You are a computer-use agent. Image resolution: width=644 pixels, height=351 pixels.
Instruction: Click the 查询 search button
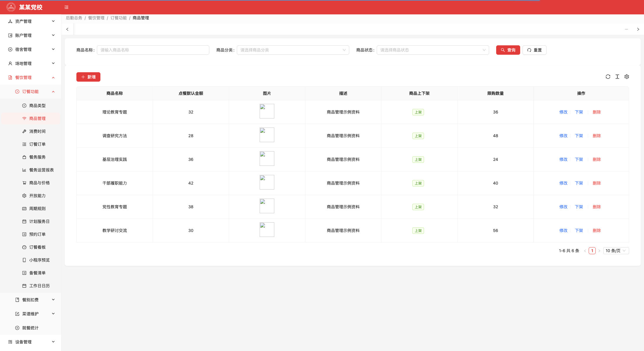tap(508, 50)
